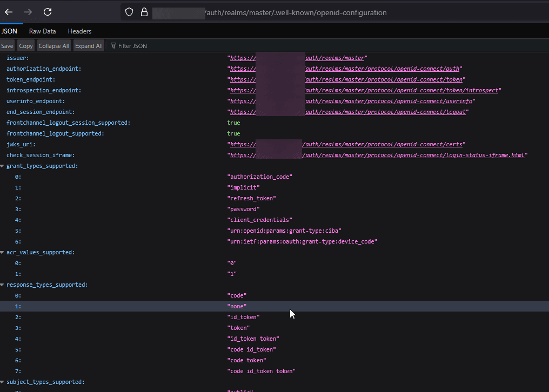Click the "authorization_code" grant type value
Screen dimensions: 549x392
pyautogui.click(x=259, y=177)
